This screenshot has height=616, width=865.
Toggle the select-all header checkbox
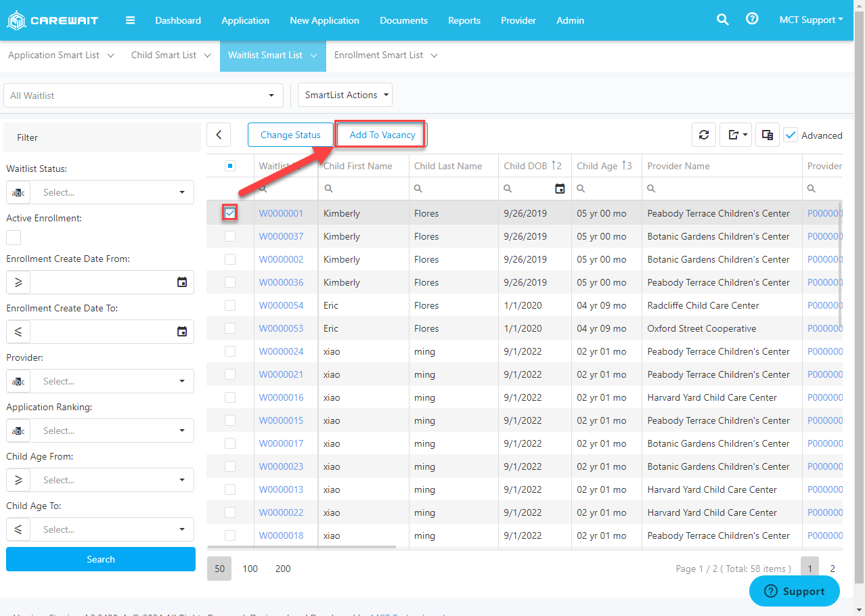(x=230, y=166)
